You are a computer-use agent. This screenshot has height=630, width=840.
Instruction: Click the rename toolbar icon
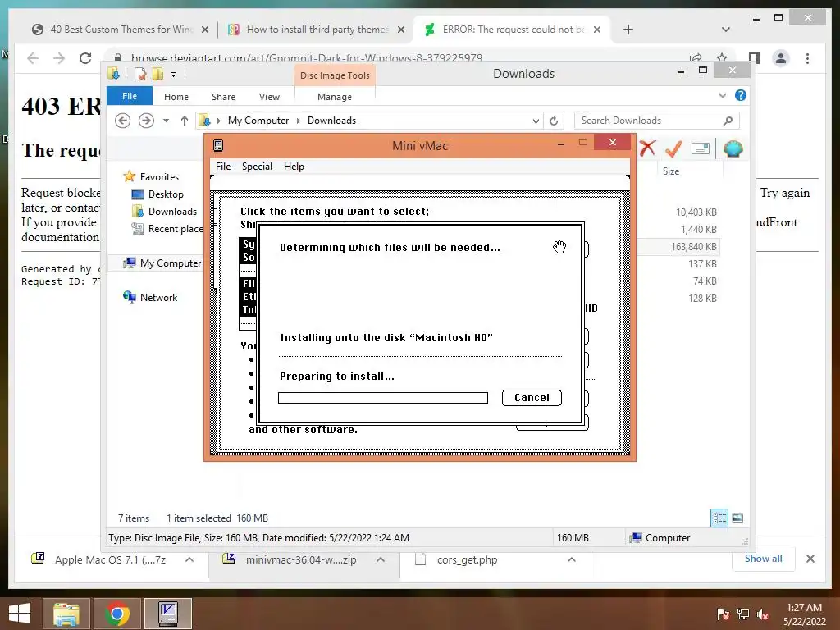701,148
